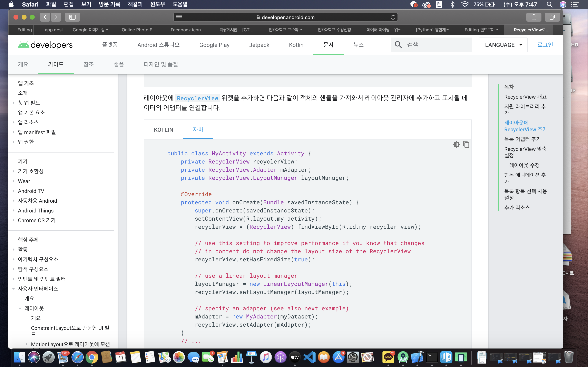588x367 pixels.
Task: Open 목록 어댑터 추가 in table of contents
Action: coord(522,139)
